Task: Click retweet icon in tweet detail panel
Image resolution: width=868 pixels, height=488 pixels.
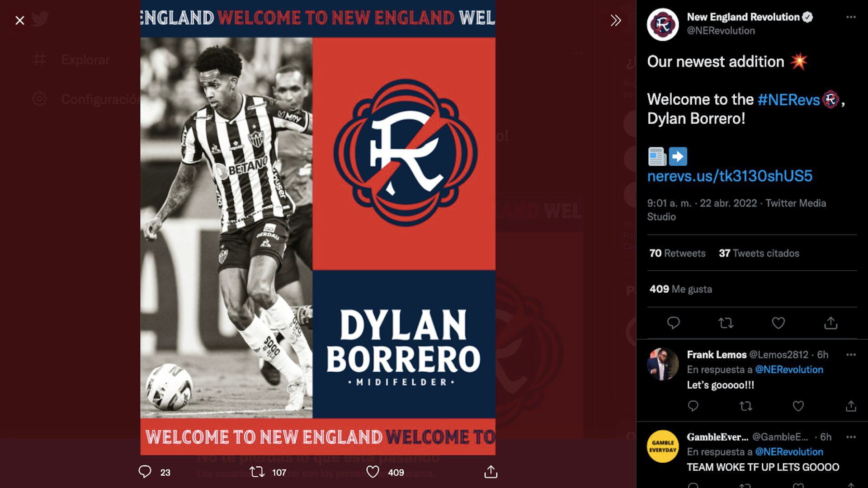Action: tap(726, 323)
